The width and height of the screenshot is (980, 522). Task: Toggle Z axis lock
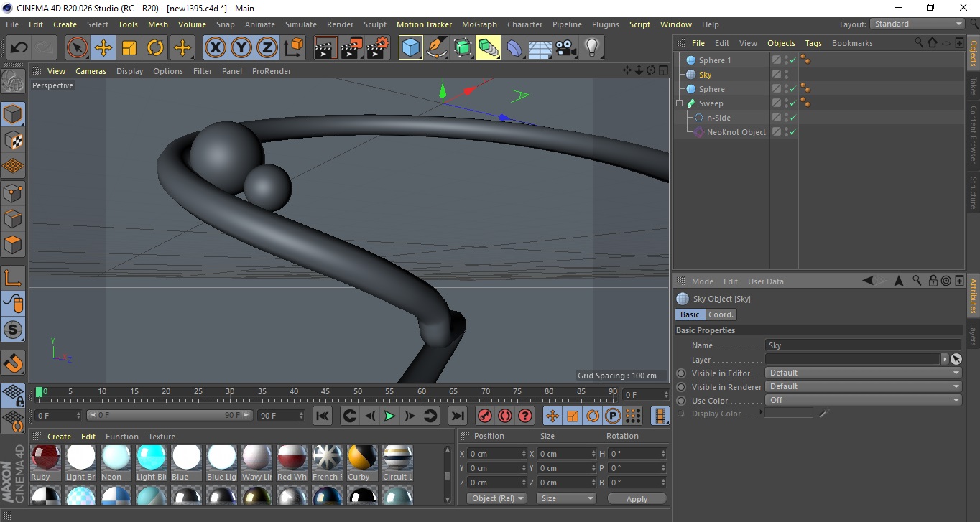pos(267,48)
